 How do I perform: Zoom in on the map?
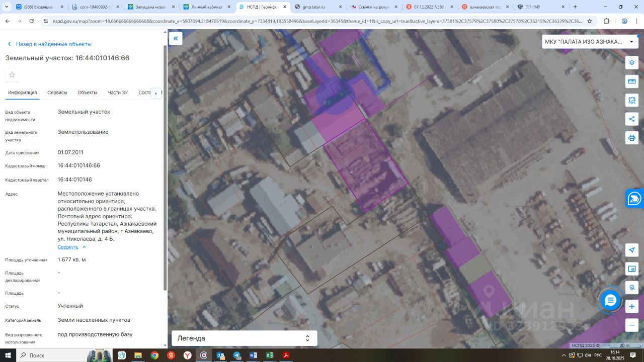(x=632, y=306)
